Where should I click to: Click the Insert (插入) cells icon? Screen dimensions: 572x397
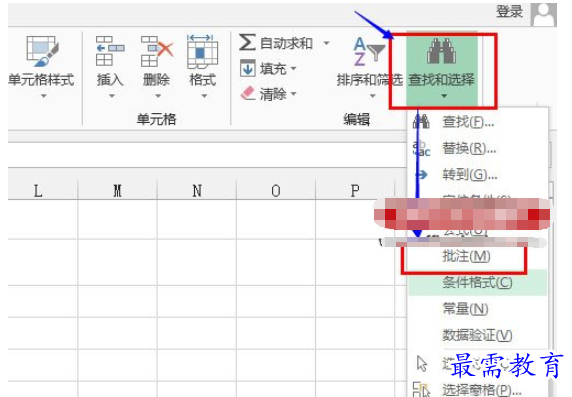tap(110, 51)
